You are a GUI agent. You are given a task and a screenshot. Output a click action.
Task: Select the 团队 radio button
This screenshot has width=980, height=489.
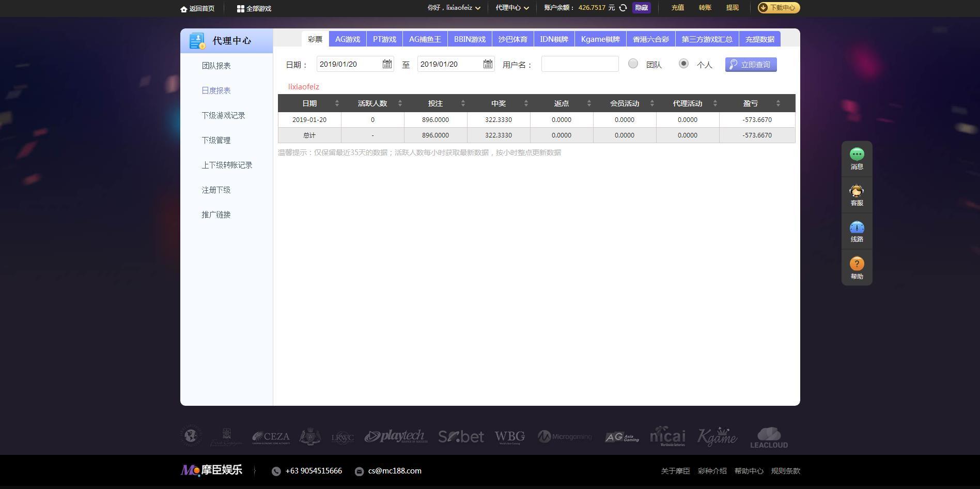coord(632,64)
